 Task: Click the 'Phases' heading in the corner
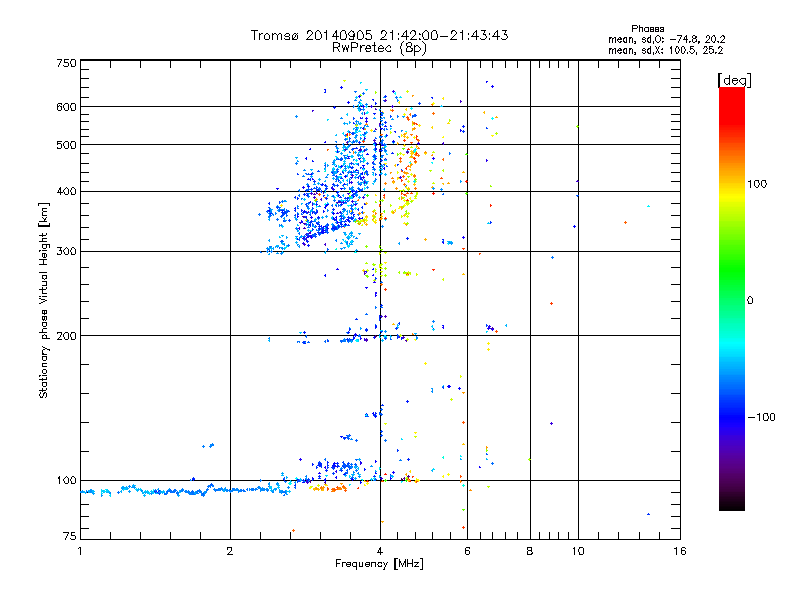point(647,29)
